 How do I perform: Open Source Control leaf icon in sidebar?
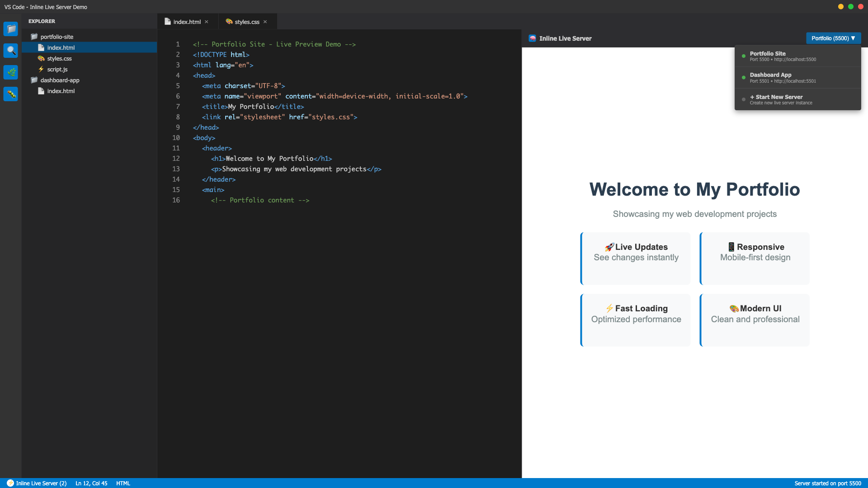[x=11, y=72]
